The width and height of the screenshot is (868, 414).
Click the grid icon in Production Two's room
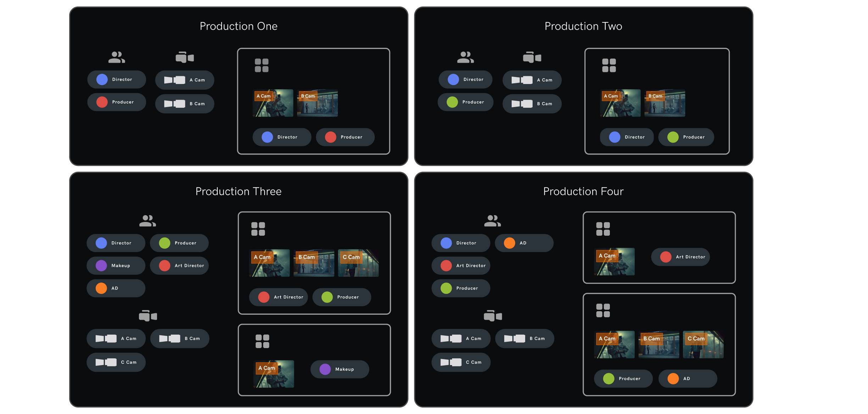pyautogui.click(x=609, y=66)
